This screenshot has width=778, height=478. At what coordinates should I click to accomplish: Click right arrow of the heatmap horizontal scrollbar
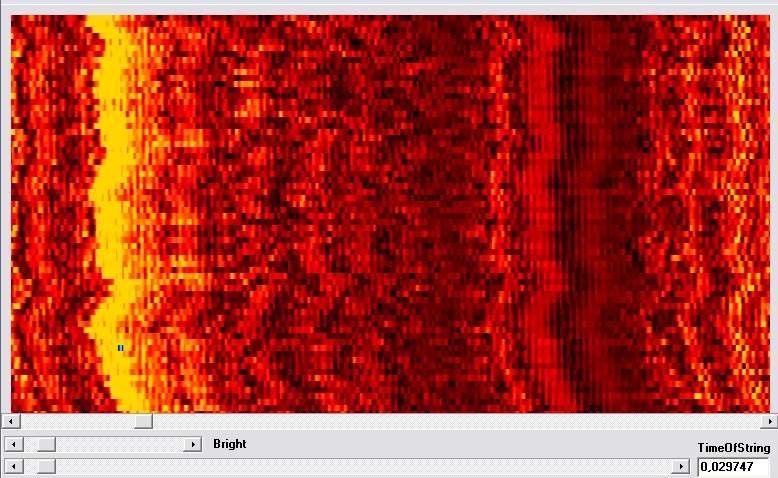pos(768,422)
